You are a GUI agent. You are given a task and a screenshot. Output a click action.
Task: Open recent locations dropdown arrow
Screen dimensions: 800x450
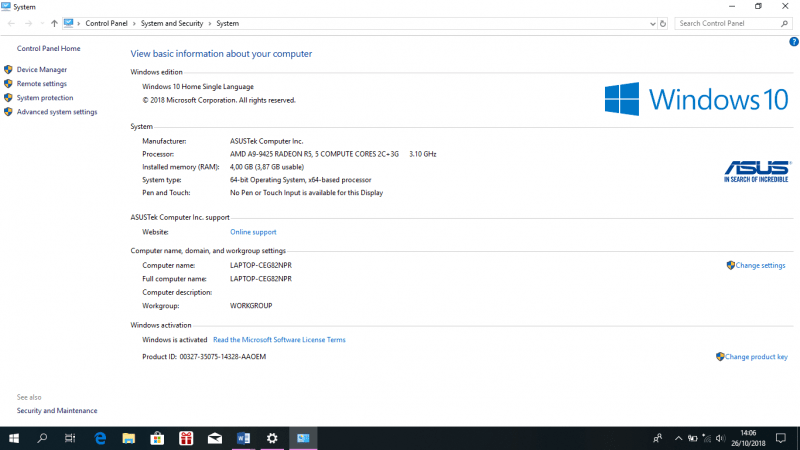pos(42,23)
